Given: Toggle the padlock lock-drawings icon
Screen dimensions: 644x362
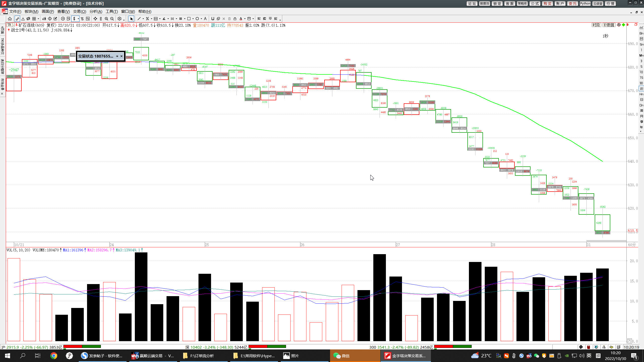Looking at the screenshot, I should [x=235, y=19].
